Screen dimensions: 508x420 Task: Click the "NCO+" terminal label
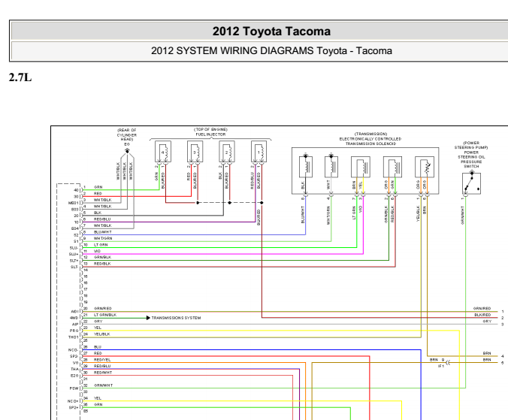(73, 401)
